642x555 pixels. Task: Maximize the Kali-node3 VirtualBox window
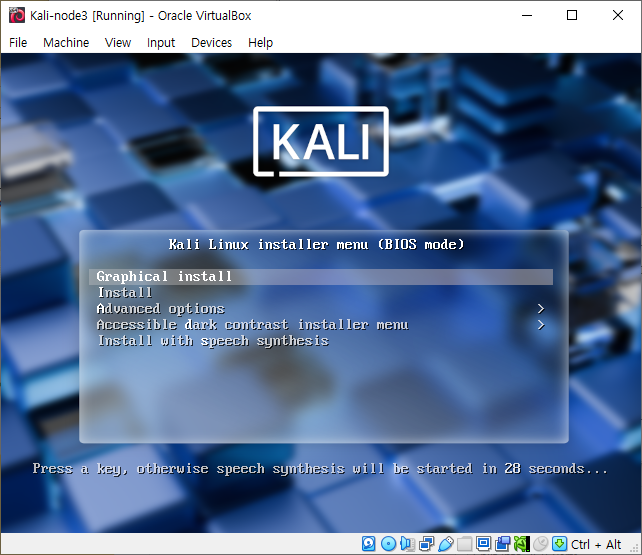coord(572,16)
